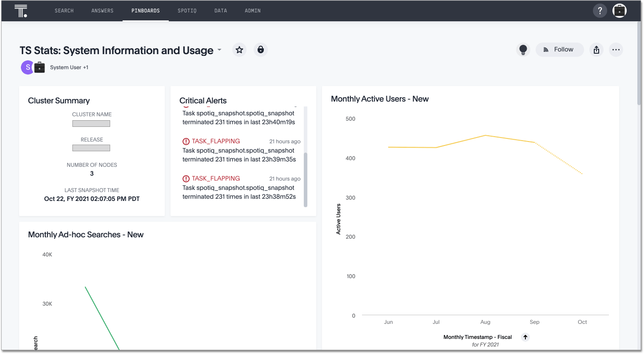
Task: Click the briefcase group icon beside System User
Action: point(39,67)
